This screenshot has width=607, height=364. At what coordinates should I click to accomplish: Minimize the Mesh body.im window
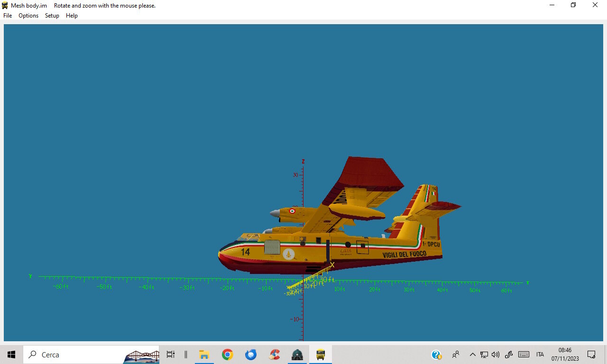tap(552, 5)
